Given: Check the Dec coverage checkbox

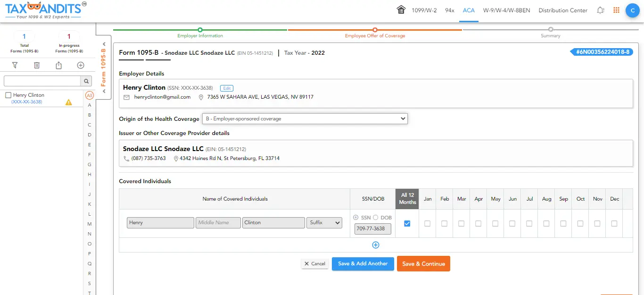Looking at the screenshot, I should pos(614,223).
